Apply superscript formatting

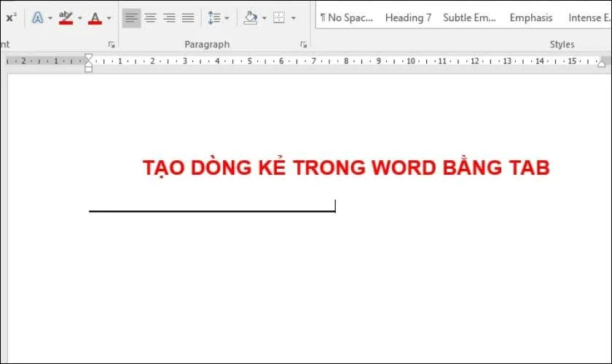12,17
